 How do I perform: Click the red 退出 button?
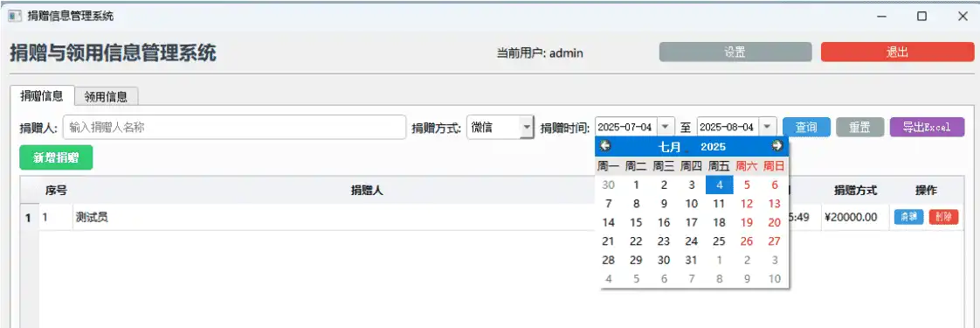tap(897, 52)
